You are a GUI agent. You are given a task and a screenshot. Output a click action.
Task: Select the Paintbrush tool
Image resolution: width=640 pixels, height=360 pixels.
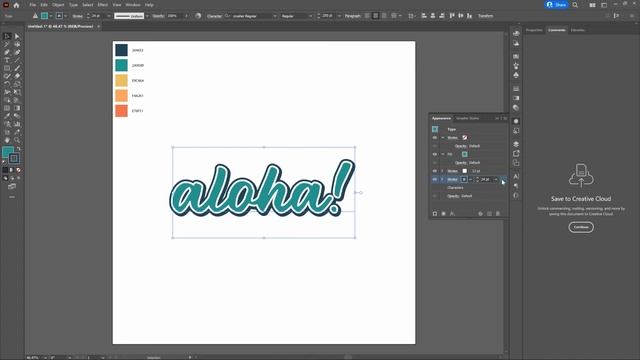coord(17,68)
